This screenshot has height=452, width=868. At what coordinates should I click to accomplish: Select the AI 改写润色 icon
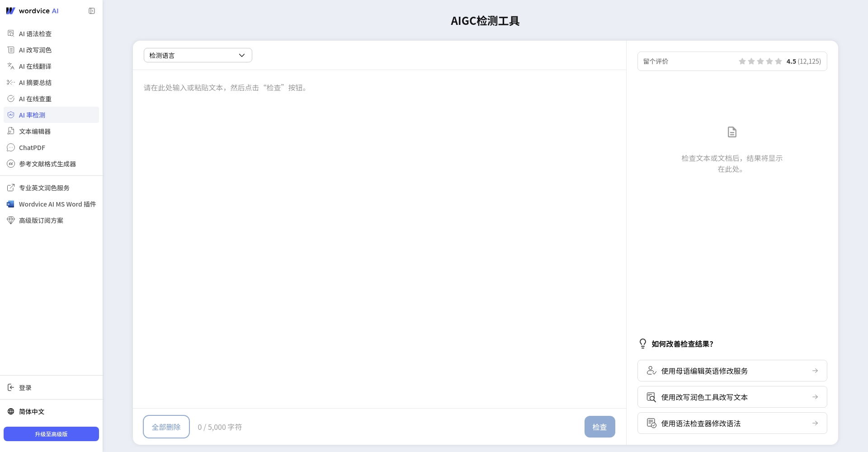11,50
